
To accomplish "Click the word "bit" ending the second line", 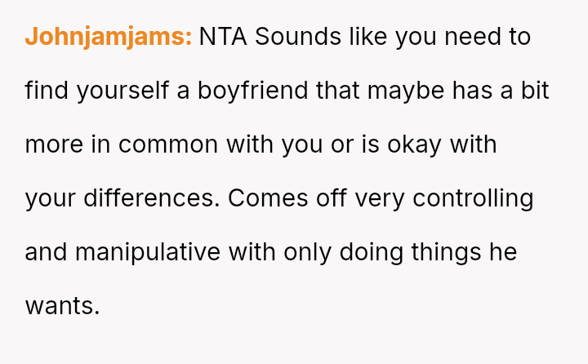I will point(534,91).
